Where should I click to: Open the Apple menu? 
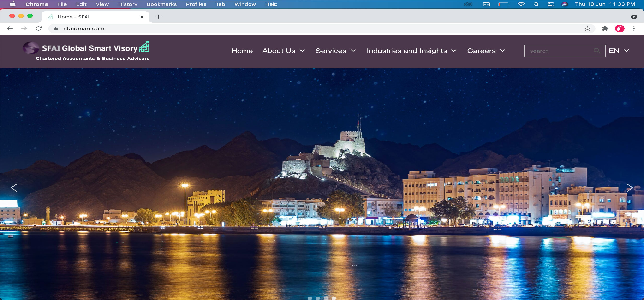pos(12,4)
